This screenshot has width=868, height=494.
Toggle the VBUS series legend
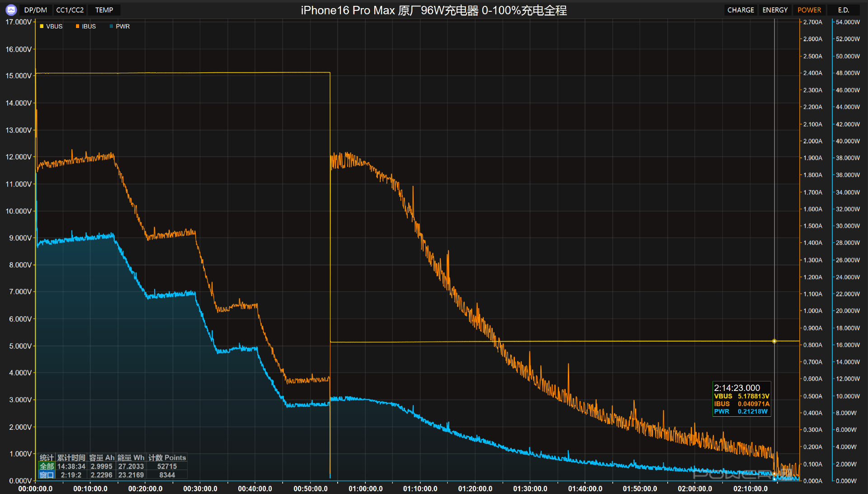tap(54, 26)
